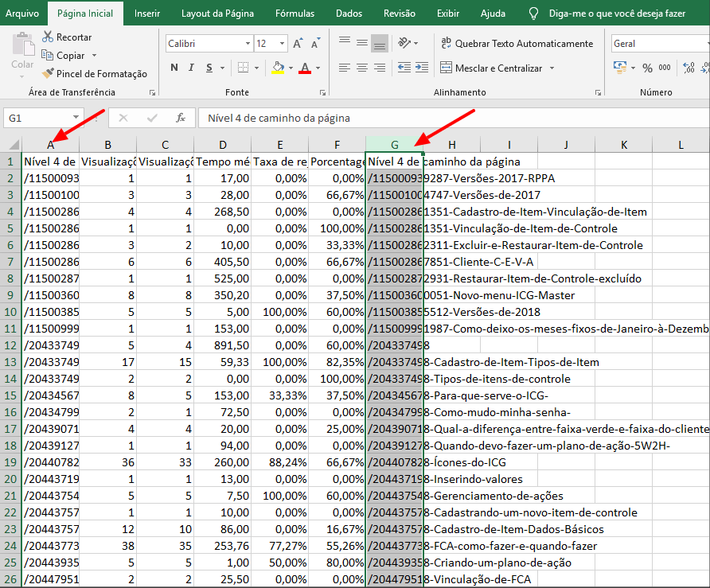Decrease font size with small A icon
The width and height of the screenshot is (710, 588).
pyautogui.click(x=316, y=44)
